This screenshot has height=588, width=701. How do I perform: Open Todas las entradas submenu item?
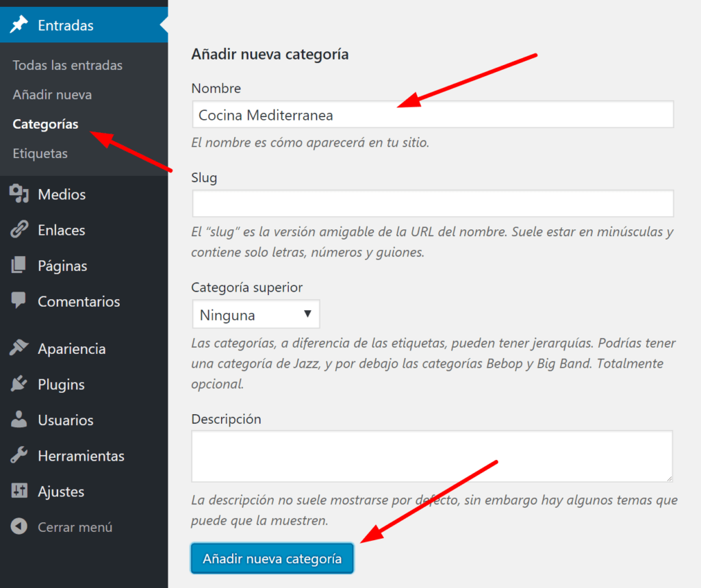click(67, 65)
